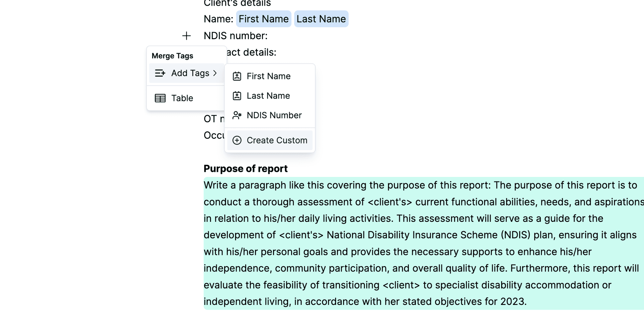644x319 pixels.
Task: Click the First Name contact icon in submenu
Action: 237,76
